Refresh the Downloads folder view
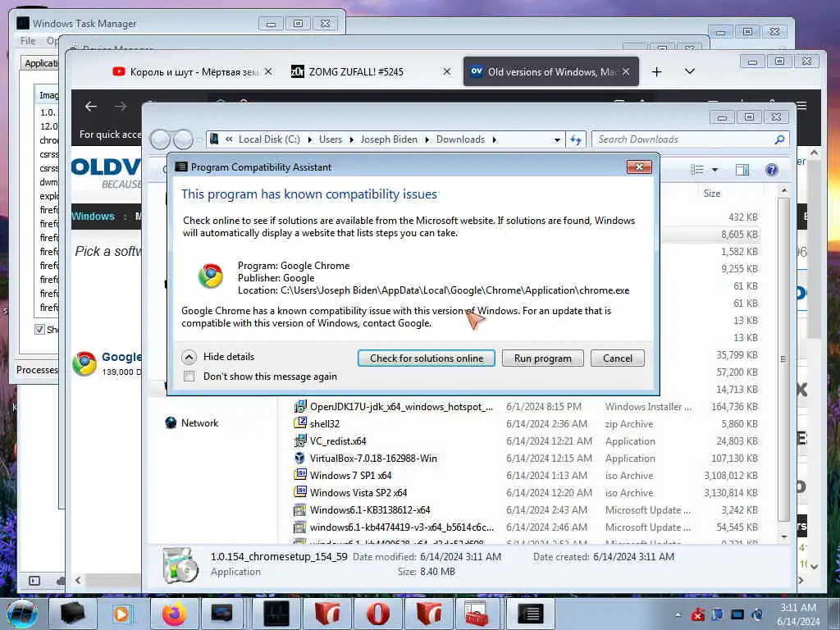Image resolution: width=840 pixels, height=630 pixels. pyautogui.click(x=576, y=139)
